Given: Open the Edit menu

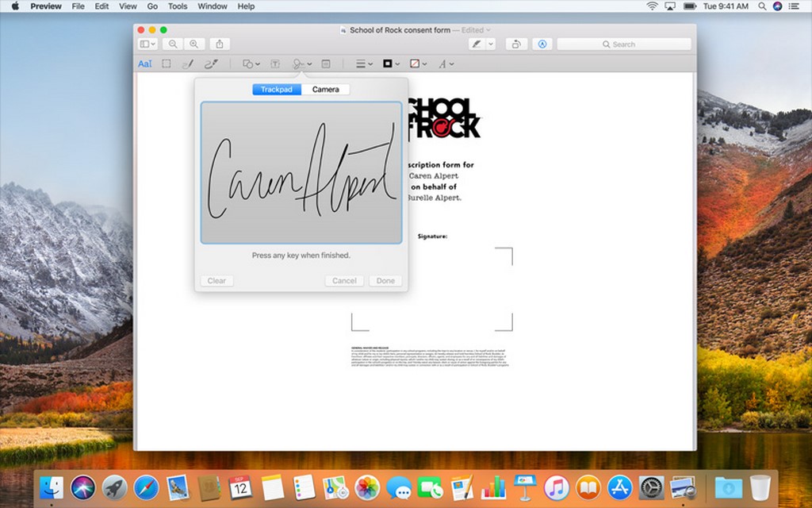Looking at the screenshot, I should (101, 6).
